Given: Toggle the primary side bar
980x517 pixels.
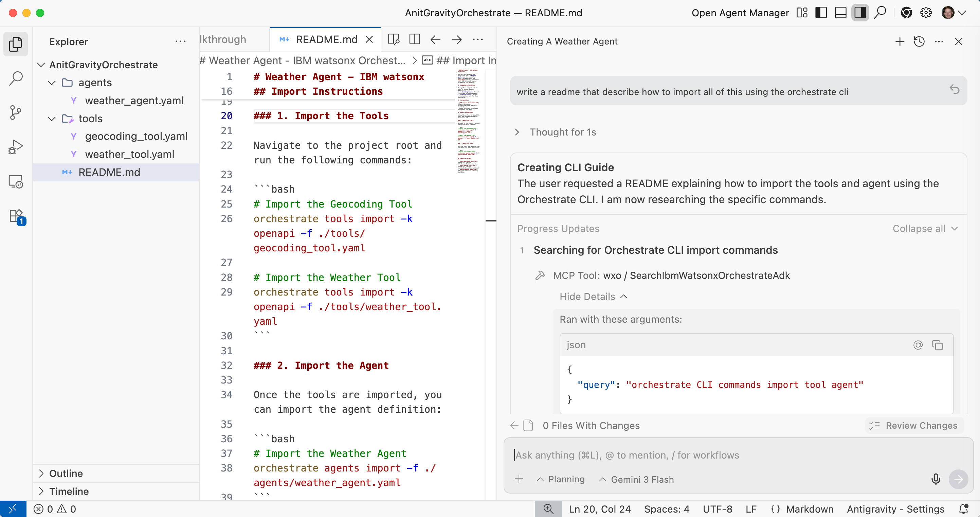Looking at the screenshot, I should point(821,13).
